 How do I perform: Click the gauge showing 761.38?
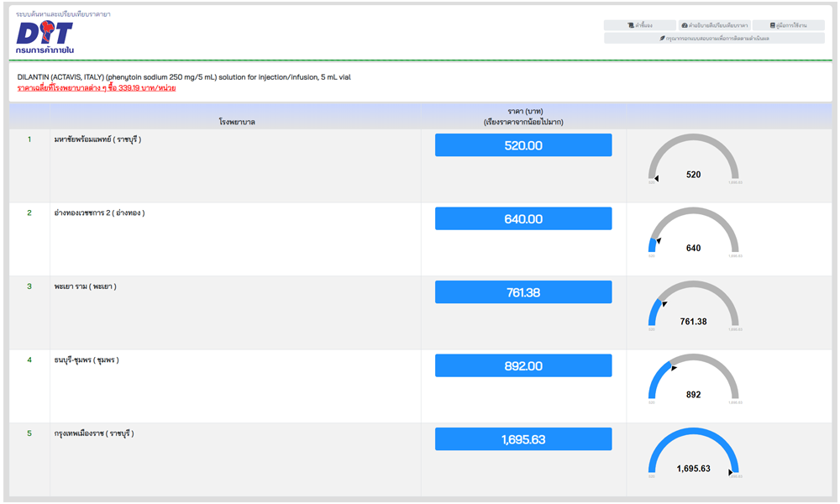(694, 305)
